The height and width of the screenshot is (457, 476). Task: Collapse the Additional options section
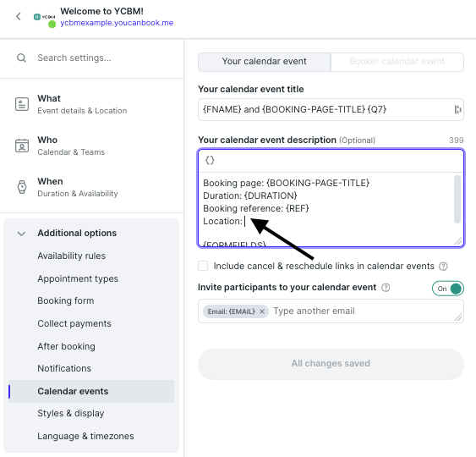coord(21,234)
